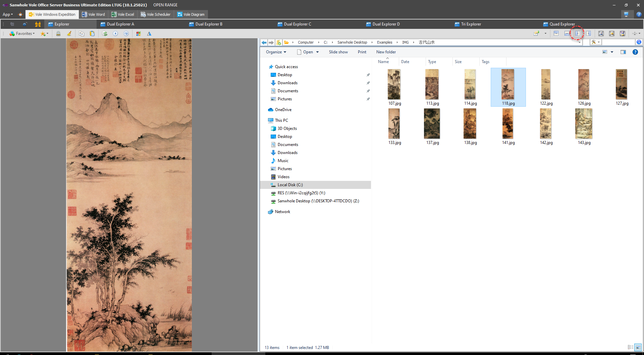Click the up-folder icon in address bar
Screen dimensions: 644x355
[278, 42]
